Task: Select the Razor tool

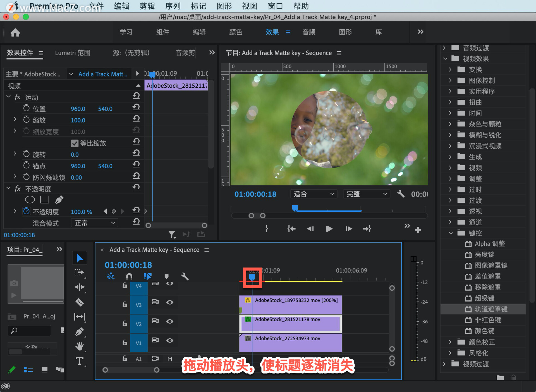Action: pos(80,302)
